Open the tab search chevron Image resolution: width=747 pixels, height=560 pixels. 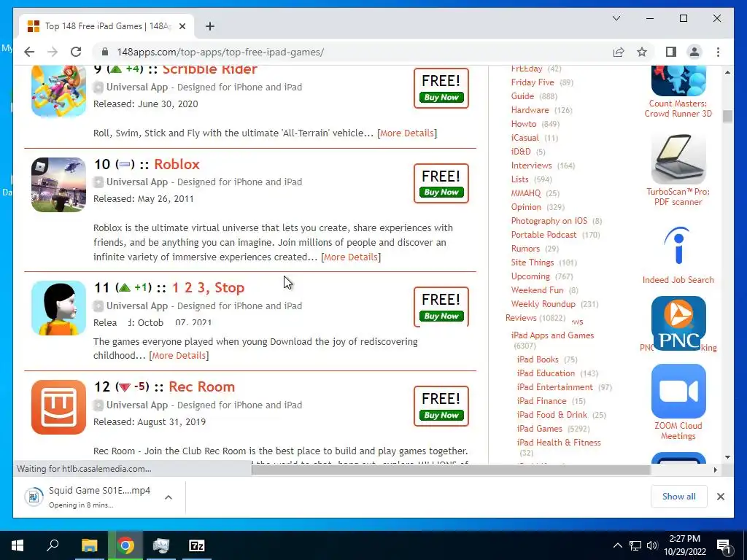point(616,18)
